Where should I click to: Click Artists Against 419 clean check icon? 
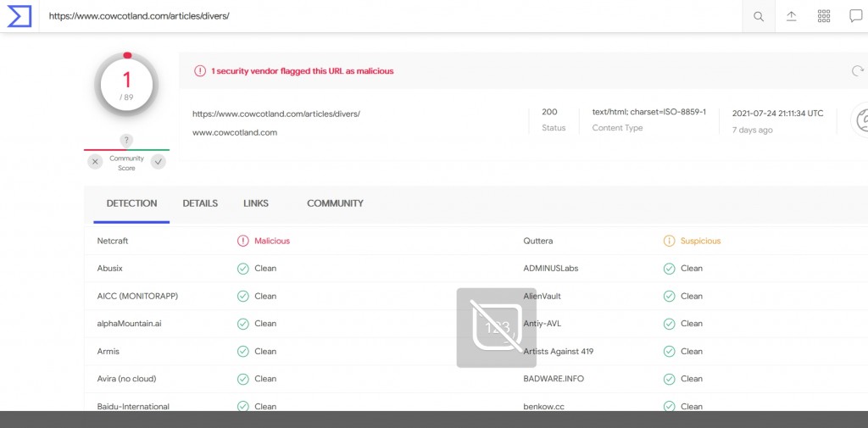(670, 352)
